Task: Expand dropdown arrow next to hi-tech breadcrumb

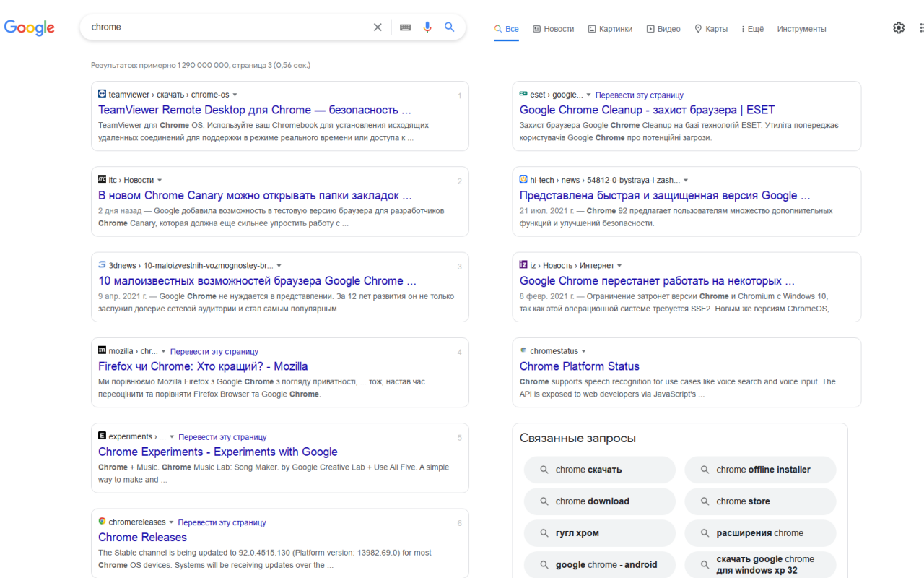Action: tap(686, 180)
